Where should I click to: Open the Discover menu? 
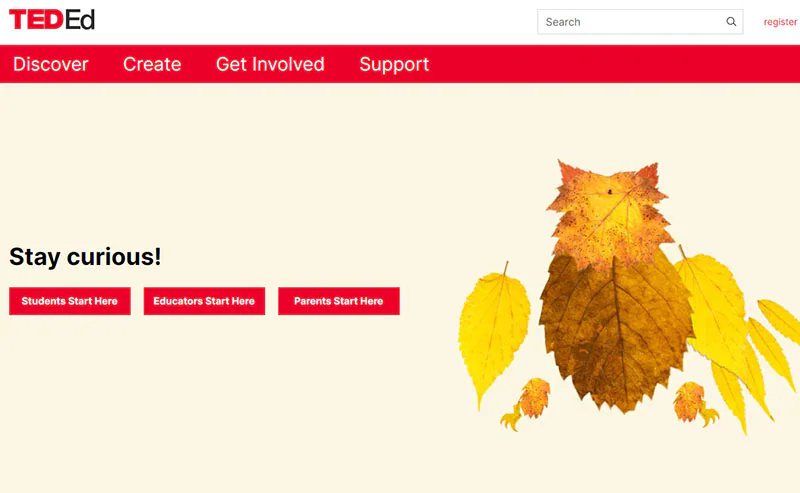(x=51, y=64)
